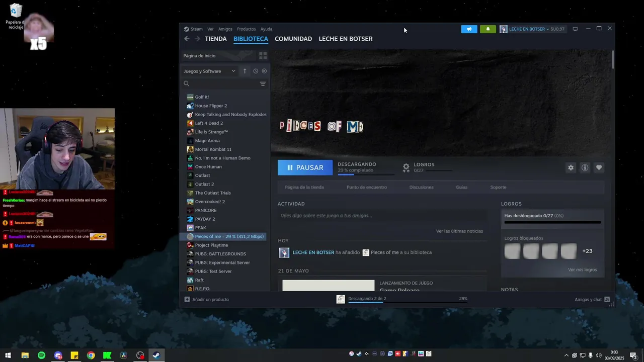This screenshot has width=644, height=362.
Task: Toggle the ready-to-play filter icon
Action: point(264,71)
